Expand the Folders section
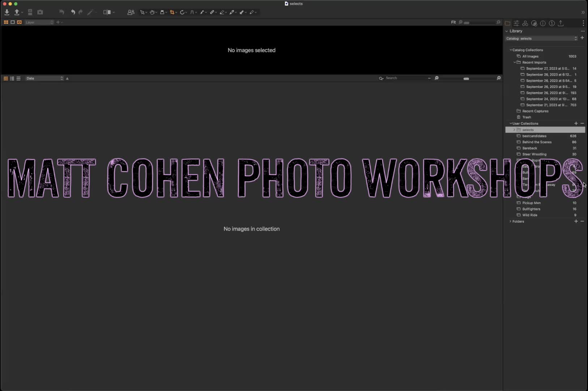 coord(510,221)
